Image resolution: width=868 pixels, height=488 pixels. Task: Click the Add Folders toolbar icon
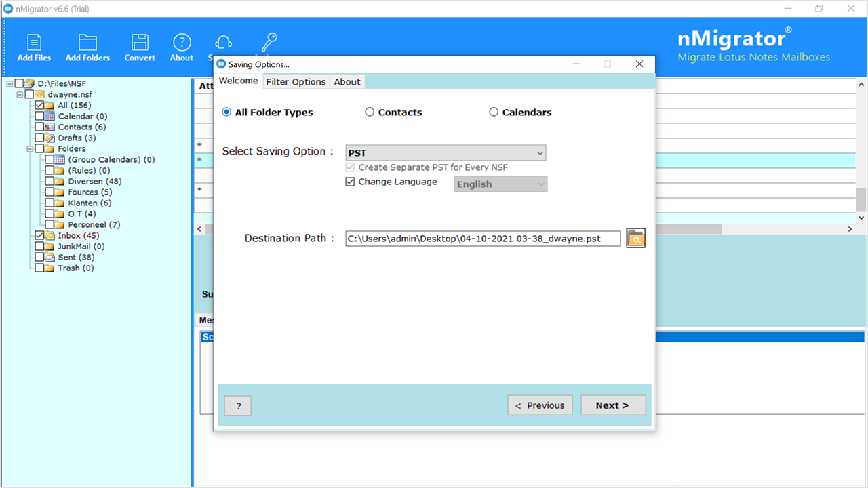click(x=87, y=42)
